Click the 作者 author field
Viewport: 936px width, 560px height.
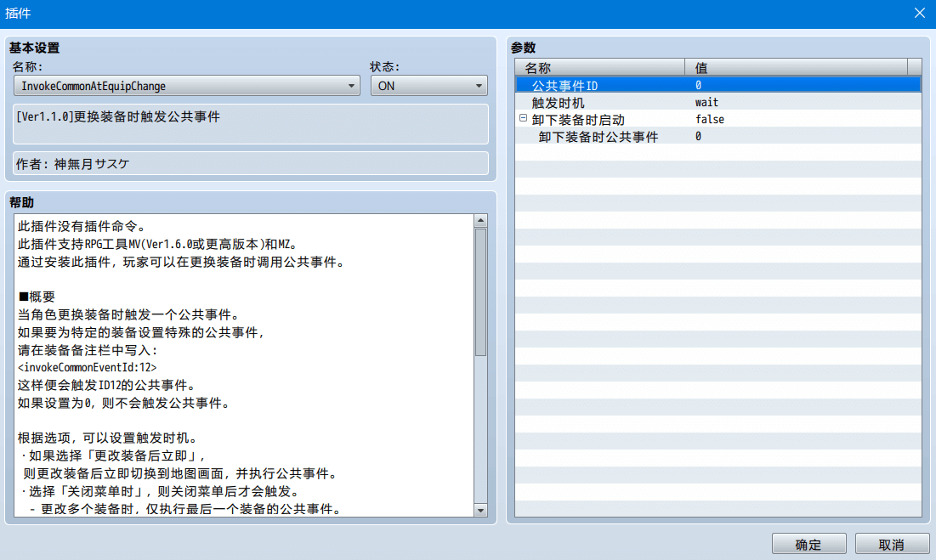(x=251, y=163)
